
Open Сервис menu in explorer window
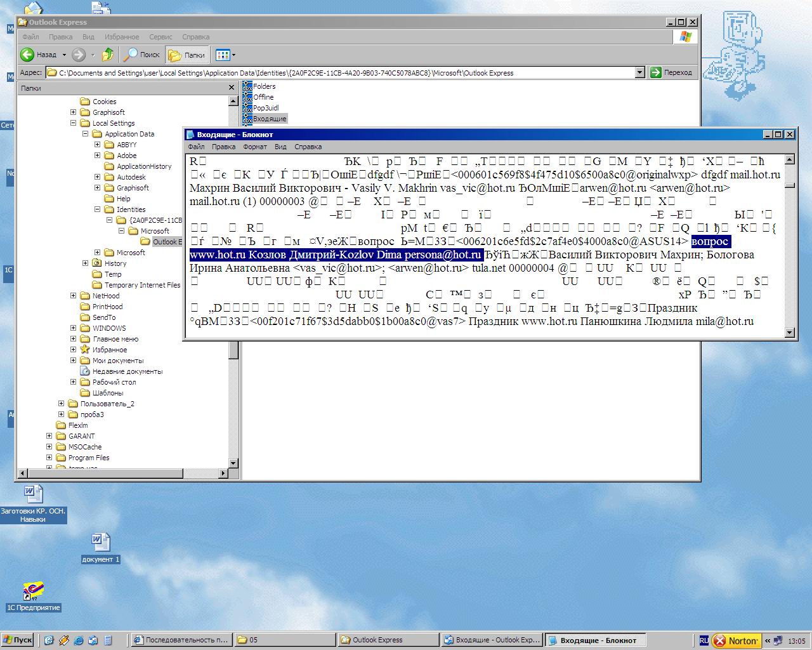[x=160, y=37]
